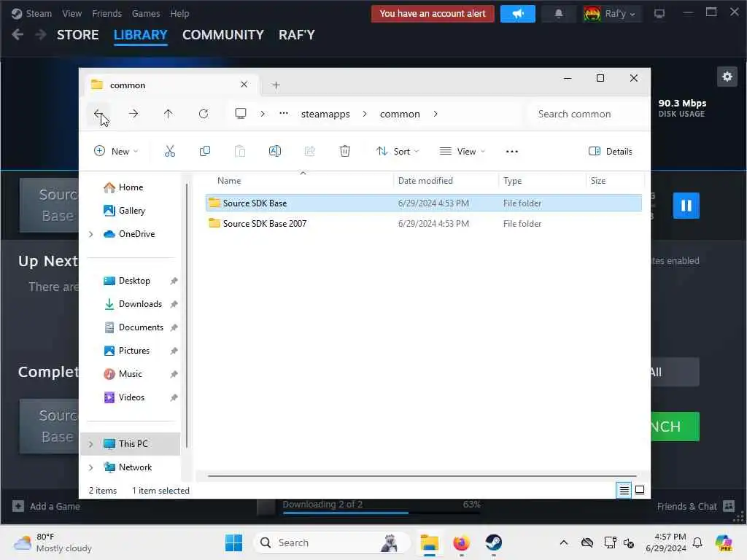Open the See more ellipsis in Explorer toolbar
Viewport: 747px width, 560px height.
coord(511,152)
